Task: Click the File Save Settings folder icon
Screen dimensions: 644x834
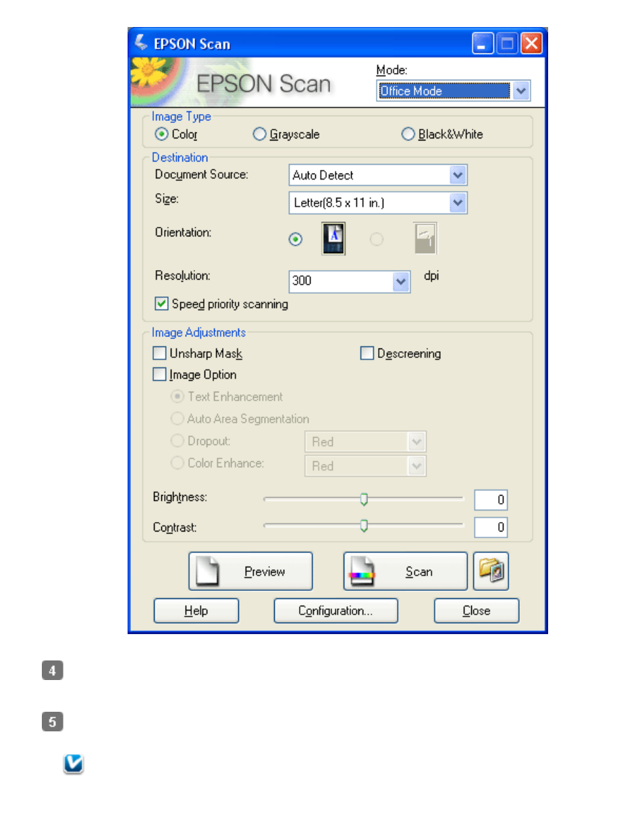Action: click(x=491, y=571)
